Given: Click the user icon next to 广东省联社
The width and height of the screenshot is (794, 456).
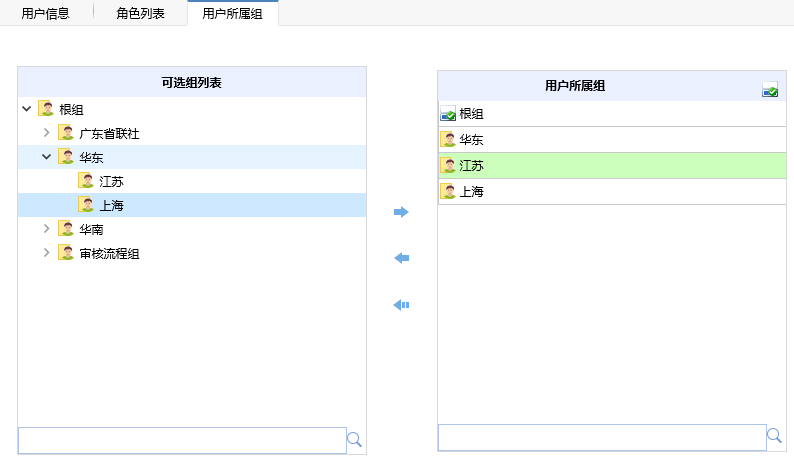Looking at the screenshot, I should 66,133.
